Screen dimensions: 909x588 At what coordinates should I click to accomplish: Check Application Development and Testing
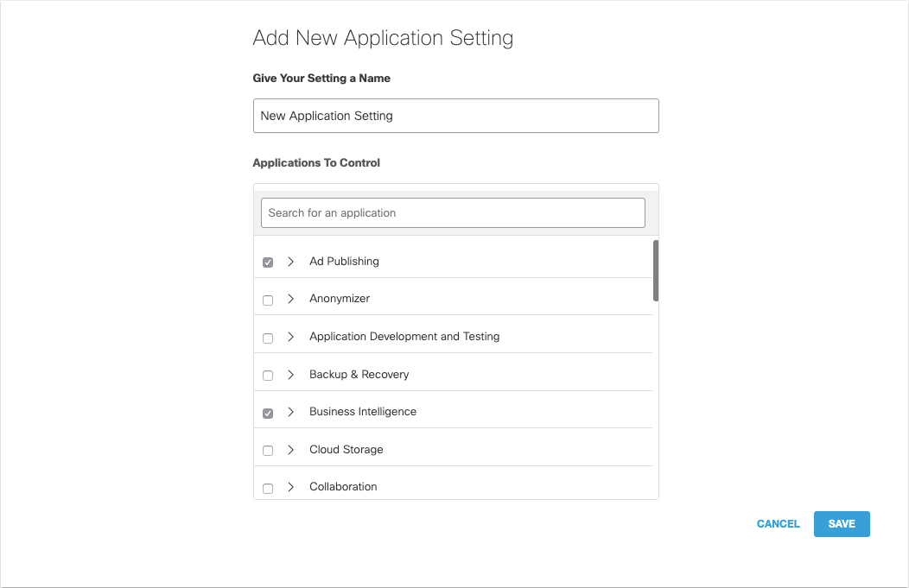pyautogui.click(x=268, y=338)
